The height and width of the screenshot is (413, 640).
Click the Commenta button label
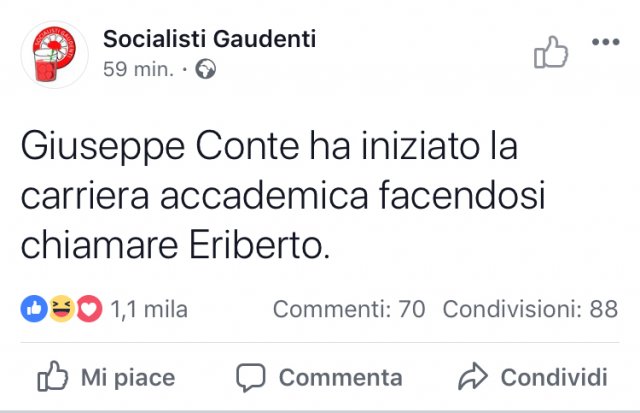point(340,377)
